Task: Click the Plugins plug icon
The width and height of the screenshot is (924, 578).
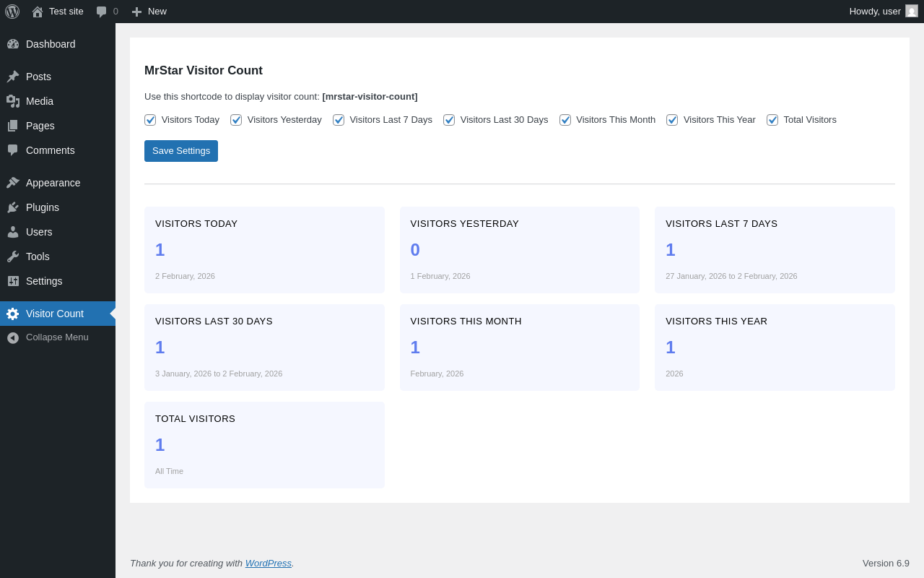Action: 13,207
